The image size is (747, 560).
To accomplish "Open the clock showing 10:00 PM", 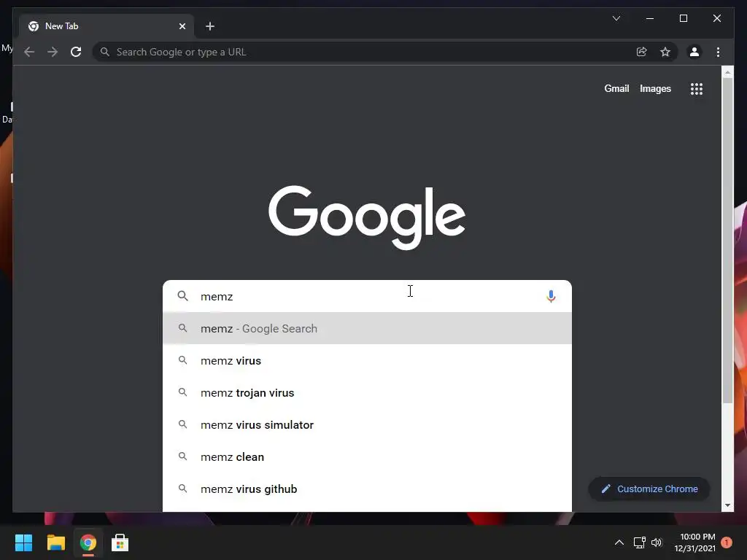I will pos(694,542).
